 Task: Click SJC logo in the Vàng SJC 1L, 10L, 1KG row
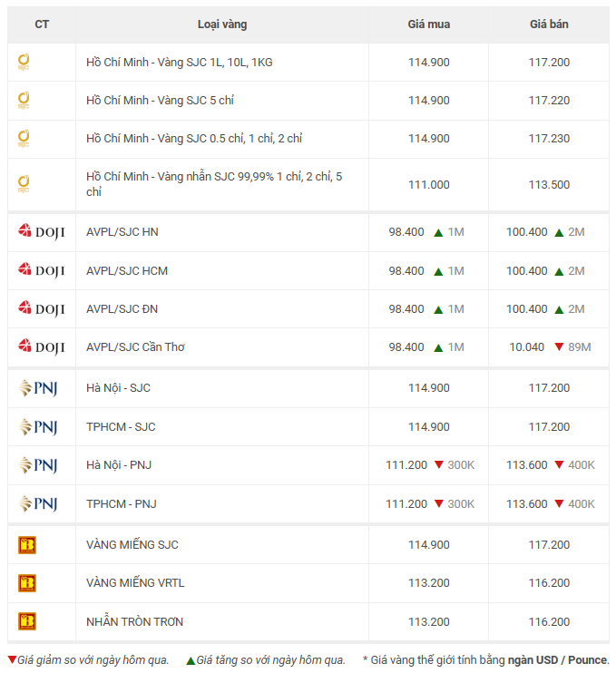pos(24,63)
